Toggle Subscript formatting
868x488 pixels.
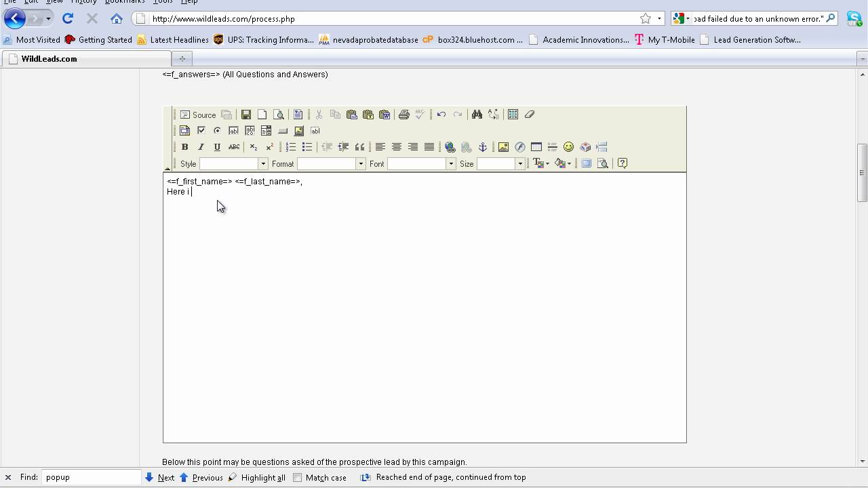[253, 147]
